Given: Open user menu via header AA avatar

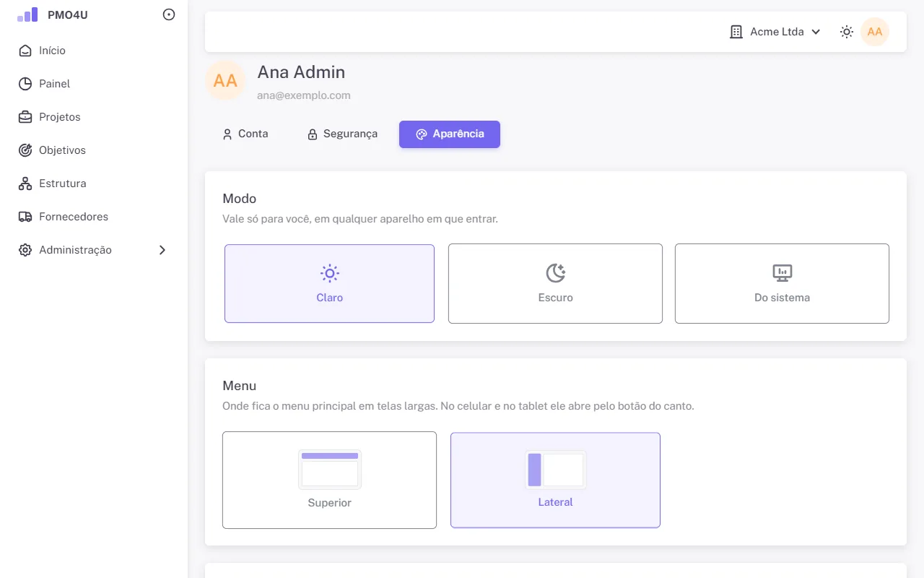Looking at the screenshot, I should pos(875,32).
